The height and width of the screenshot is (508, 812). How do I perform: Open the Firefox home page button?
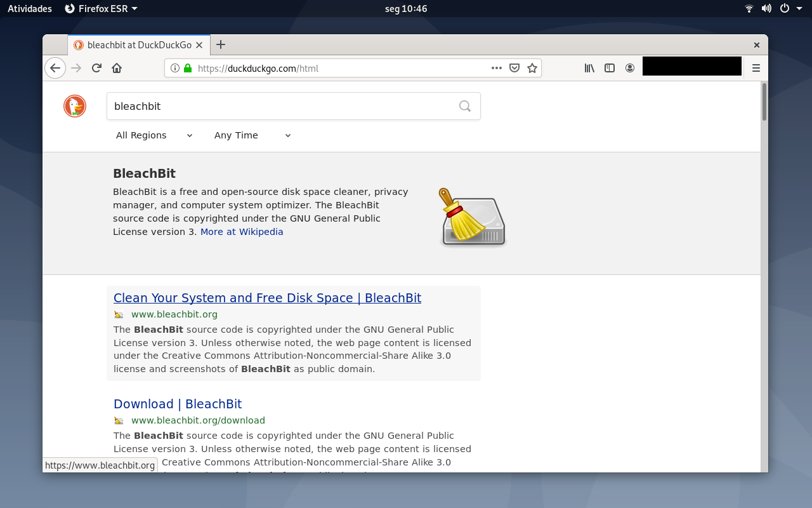coord(117,68)
